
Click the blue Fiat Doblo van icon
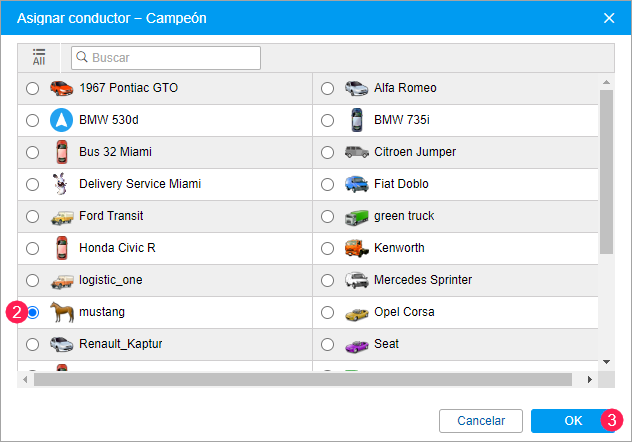click(357, 184)
